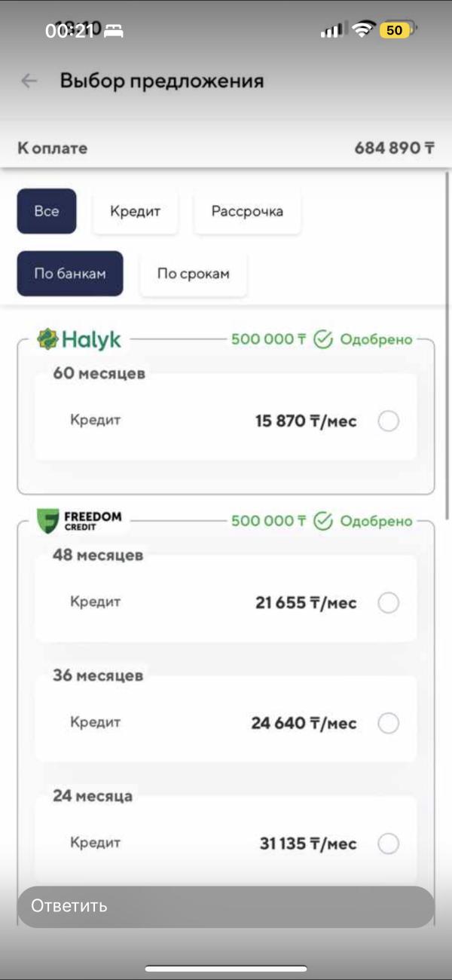Tap the К оплате total amount
Viewport: 452px width, 980px height.
coord(394,148)
